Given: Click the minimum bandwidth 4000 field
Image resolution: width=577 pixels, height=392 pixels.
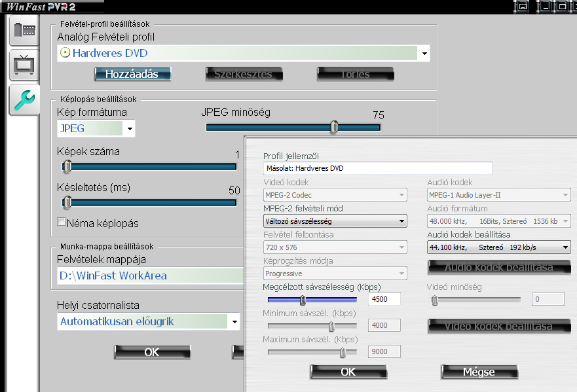Looking at the screenshot, I should 384,325.
